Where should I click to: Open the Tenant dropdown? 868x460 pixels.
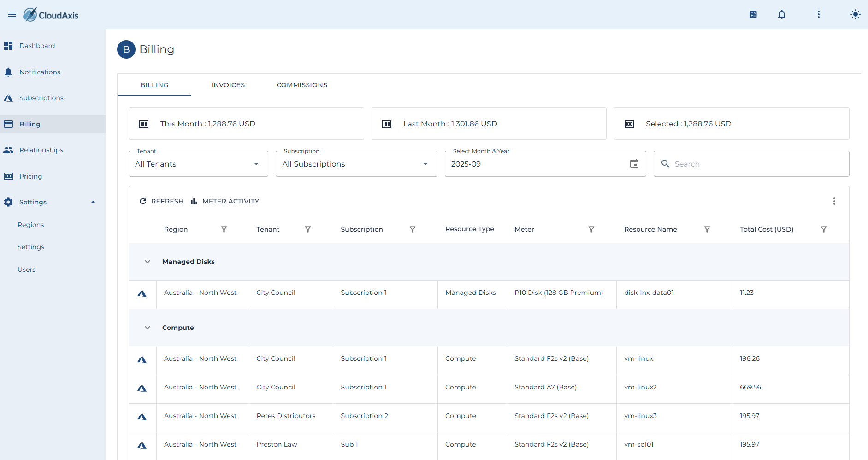[198, 164]
